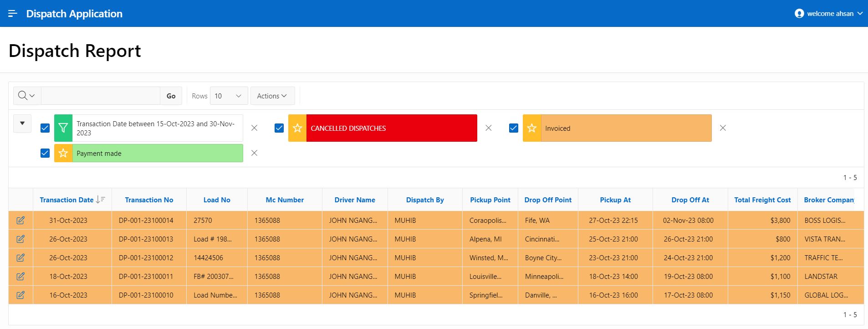Open the Actions menu

click(x=272, y=96)
